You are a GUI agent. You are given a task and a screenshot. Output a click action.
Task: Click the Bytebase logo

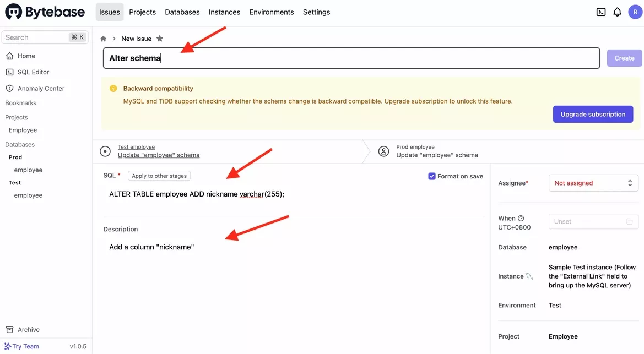click(45, 12)
